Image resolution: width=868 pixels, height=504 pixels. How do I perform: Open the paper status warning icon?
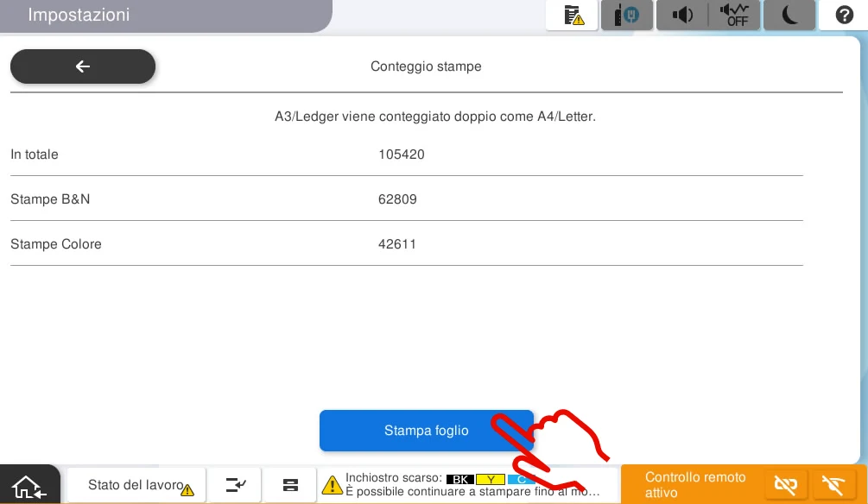tap(572, 15)
